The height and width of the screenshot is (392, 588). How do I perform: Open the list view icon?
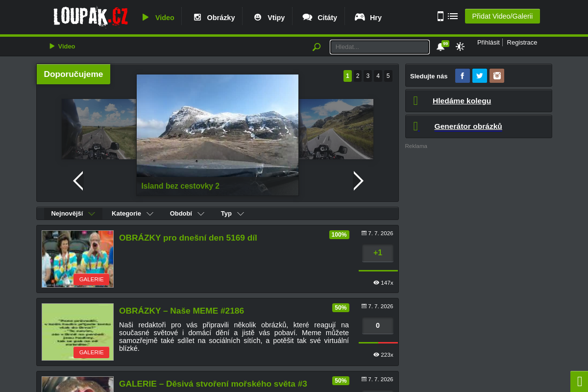tap(453, 16)
